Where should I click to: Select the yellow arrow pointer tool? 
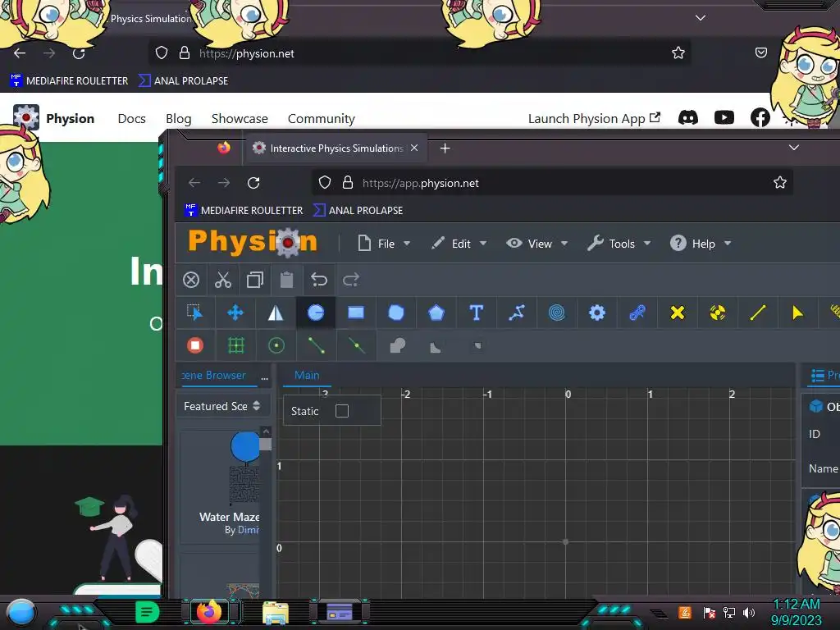click(x=797, y=313)
